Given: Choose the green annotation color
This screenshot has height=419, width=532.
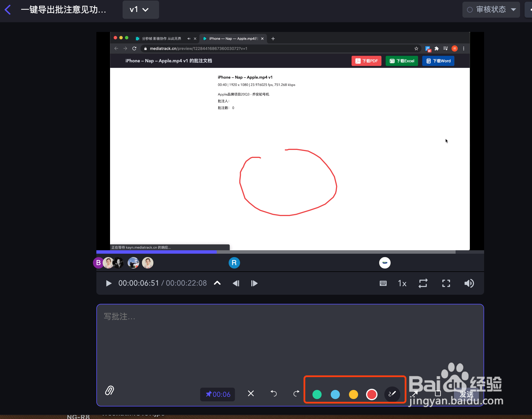Looking at the screenshot, I should (x=317, y=394).
